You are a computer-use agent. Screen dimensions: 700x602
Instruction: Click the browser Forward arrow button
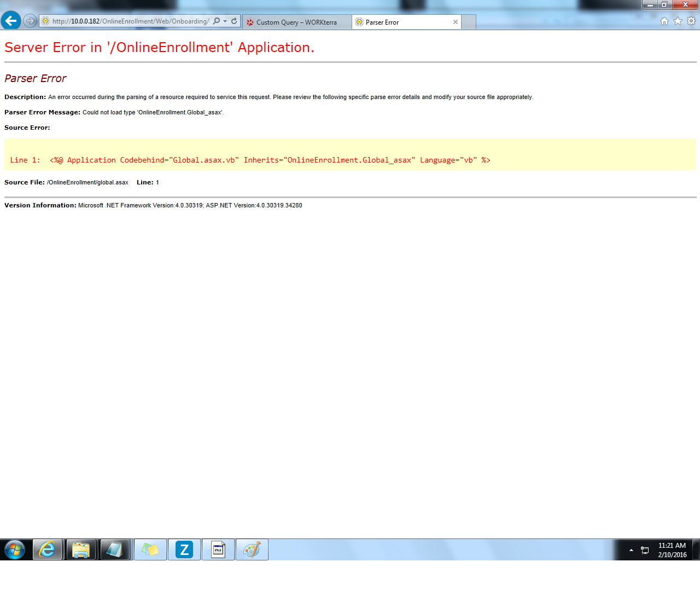tap(30, 21)
